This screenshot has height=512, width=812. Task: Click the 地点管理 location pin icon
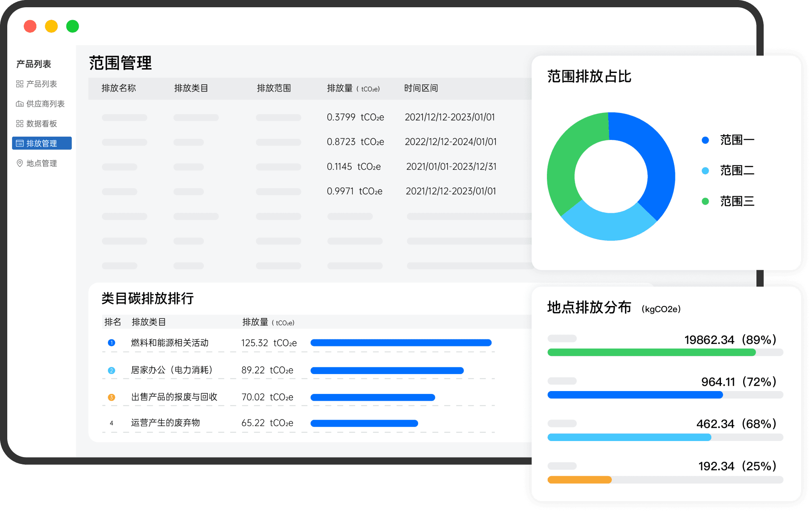(19, 163)
